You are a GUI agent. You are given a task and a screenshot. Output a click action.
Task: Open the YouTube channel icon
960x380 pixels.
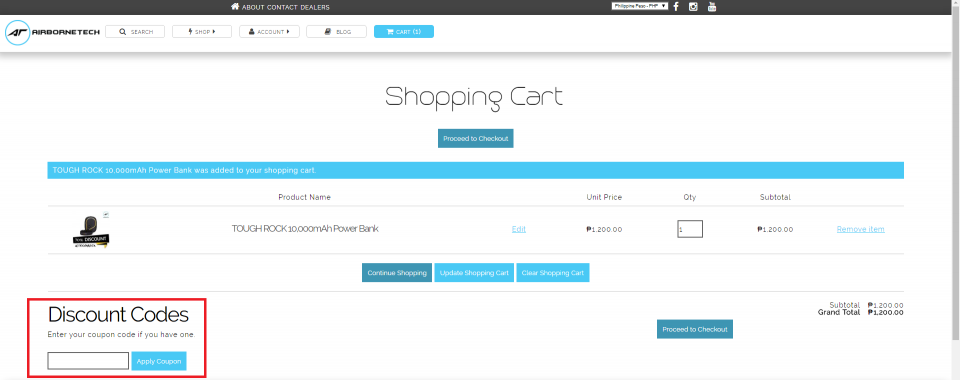(x=711, y=7)
